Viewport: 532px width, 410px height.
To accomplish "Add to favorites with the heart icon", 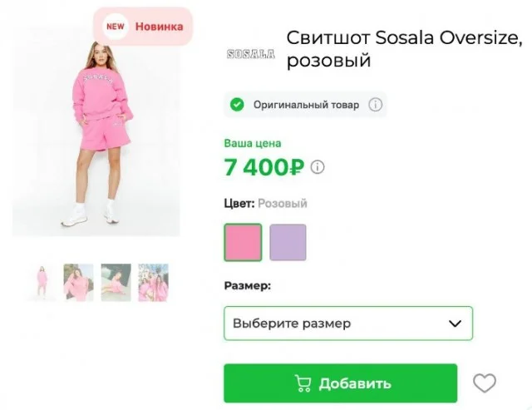I will pos(484,383).
